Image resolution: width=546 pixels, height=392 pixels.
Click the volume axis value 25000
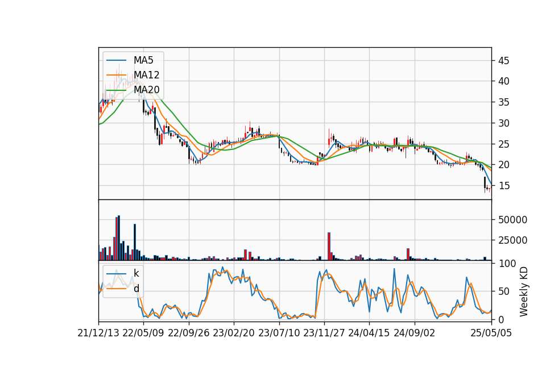click(512, 240)
